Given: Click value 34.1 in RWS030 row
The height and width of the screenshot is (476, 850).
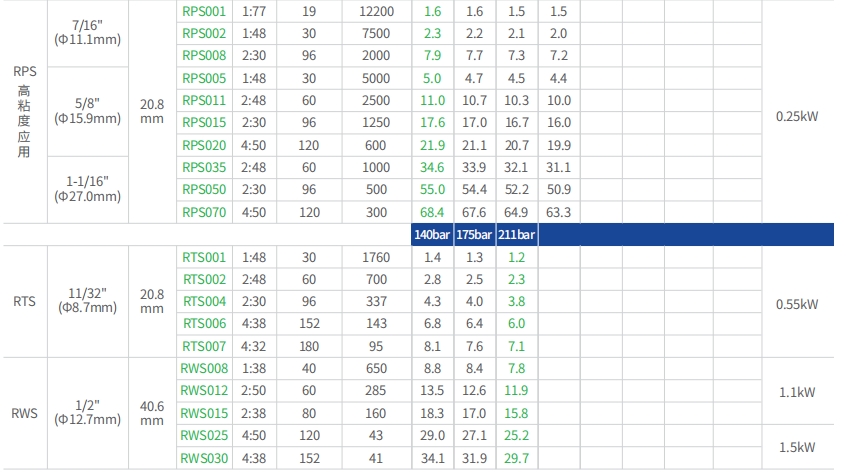Looking at the screenshot, I should (x=432, y=459).
